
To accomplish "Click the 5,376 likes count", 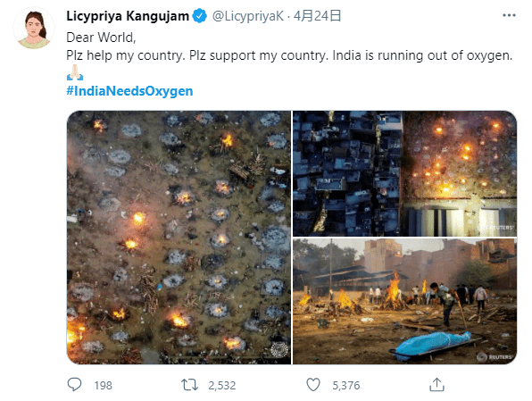I will point(346,386).
